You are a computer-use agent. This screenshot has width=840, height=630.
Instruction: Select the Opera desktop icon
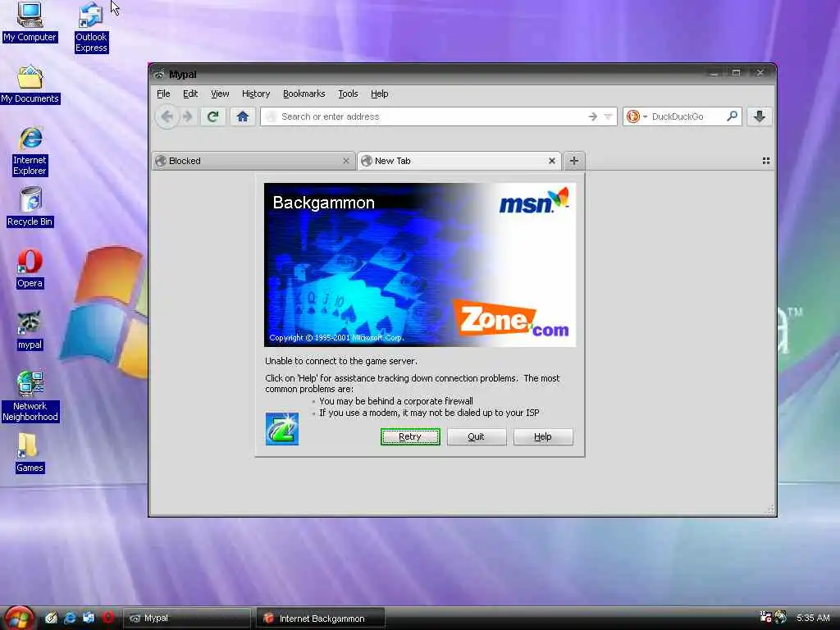pyautogui.click(x=30, y=269)
